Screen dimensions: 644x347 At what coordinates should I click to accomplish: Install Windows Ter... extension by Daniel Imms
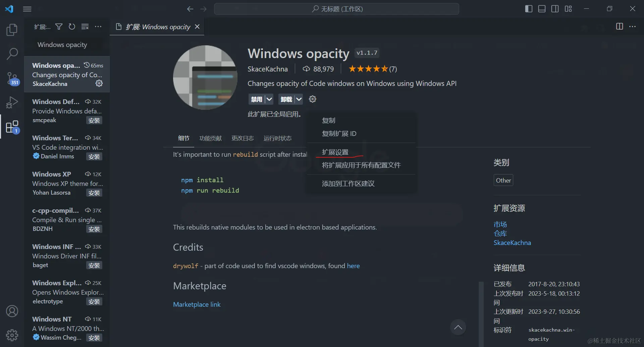tap(94, 156)
